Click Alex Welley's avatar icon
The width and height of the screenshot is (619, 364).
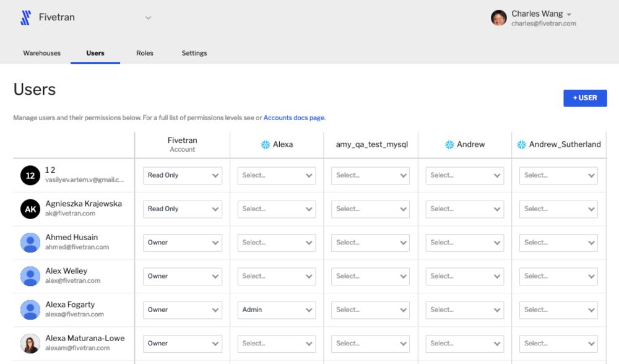(x=30, y=276)
